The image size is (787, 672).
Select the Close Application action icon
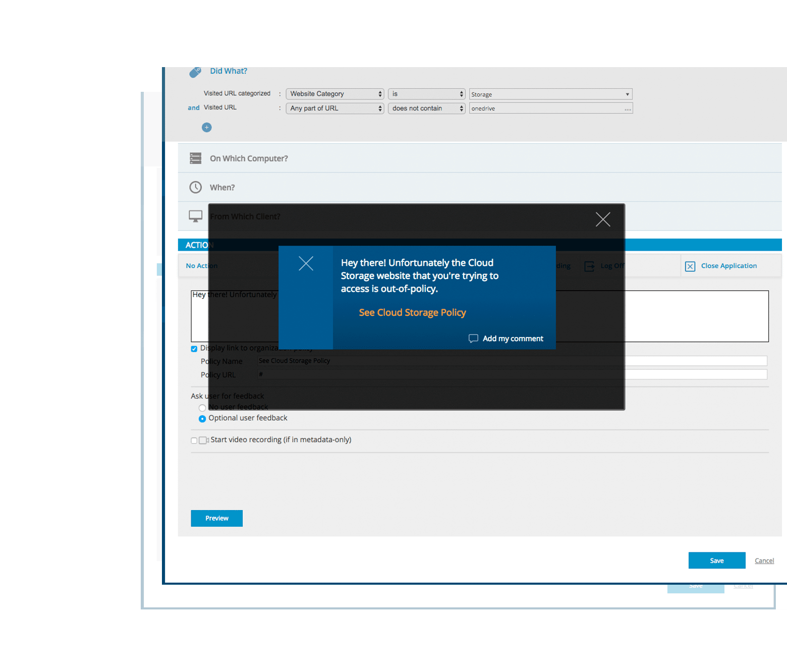690,266
